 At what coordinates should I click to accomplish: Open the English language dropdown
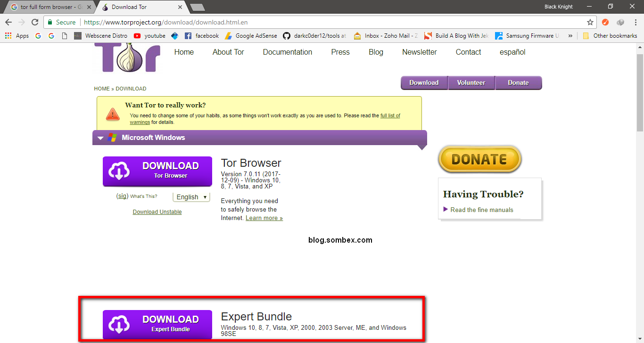191,196
